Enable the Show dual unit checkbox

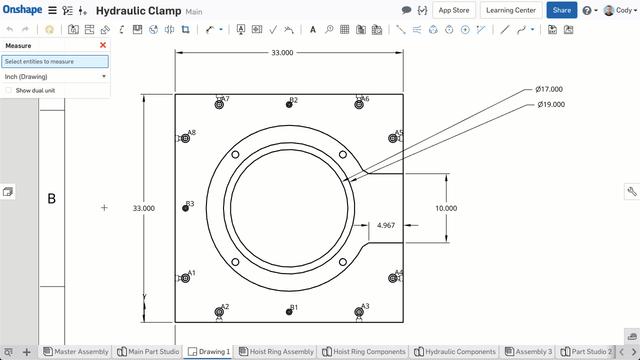click(x=9, y=90)
